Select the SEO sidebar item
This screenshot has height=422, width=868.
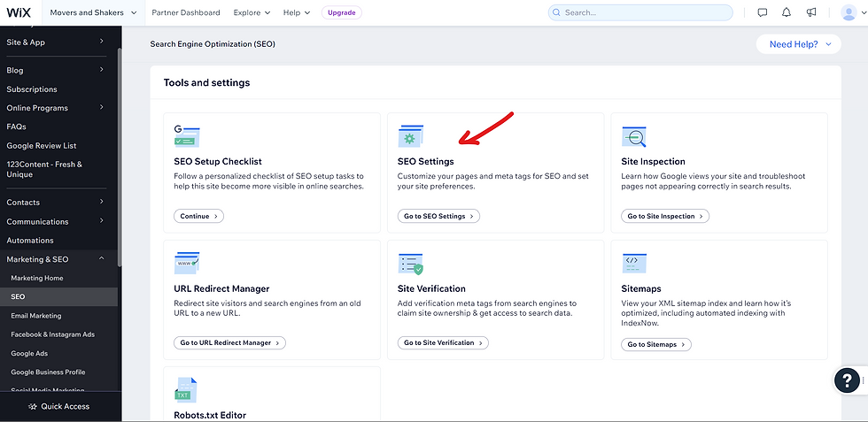58,297
